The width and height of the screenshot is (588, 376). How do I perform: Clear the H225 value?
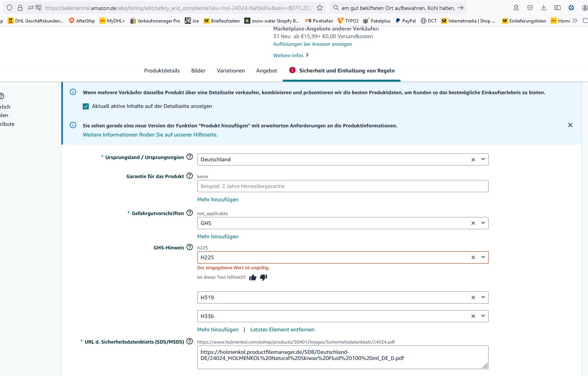click(473, 258)
